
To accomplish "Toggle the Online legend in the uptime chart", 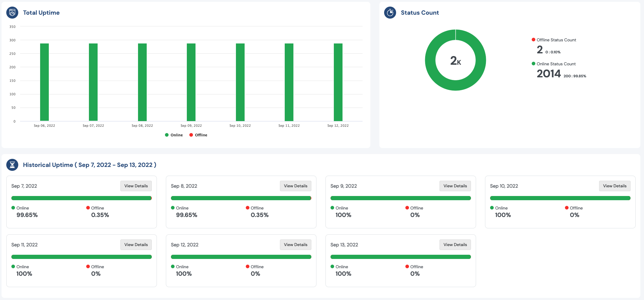I will 174,135.
